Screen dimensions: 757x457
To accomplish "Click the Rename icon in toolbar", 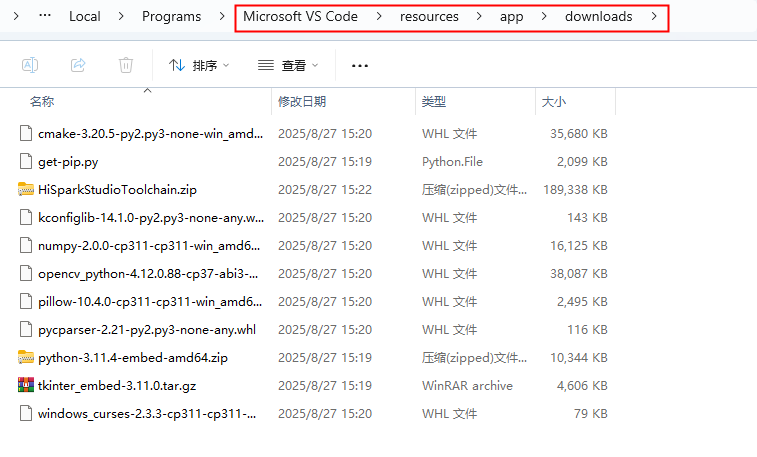I will 30,65.
